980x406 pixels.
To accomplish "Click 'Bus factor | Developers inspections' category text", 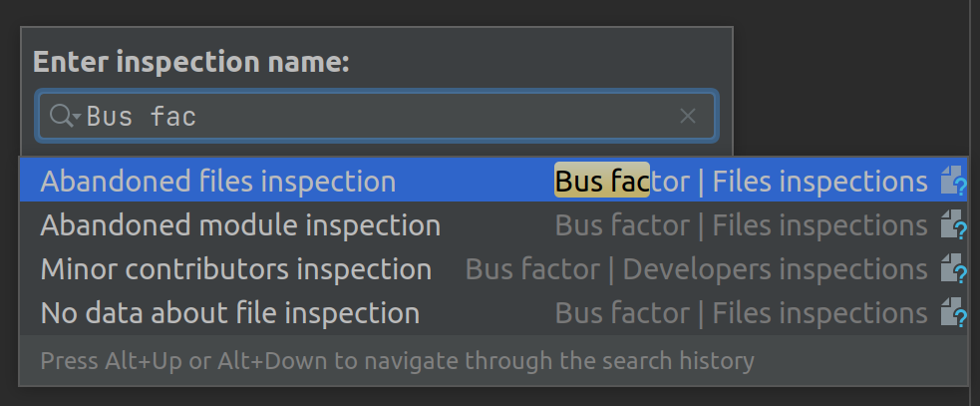I will click(x=696, y=269).
